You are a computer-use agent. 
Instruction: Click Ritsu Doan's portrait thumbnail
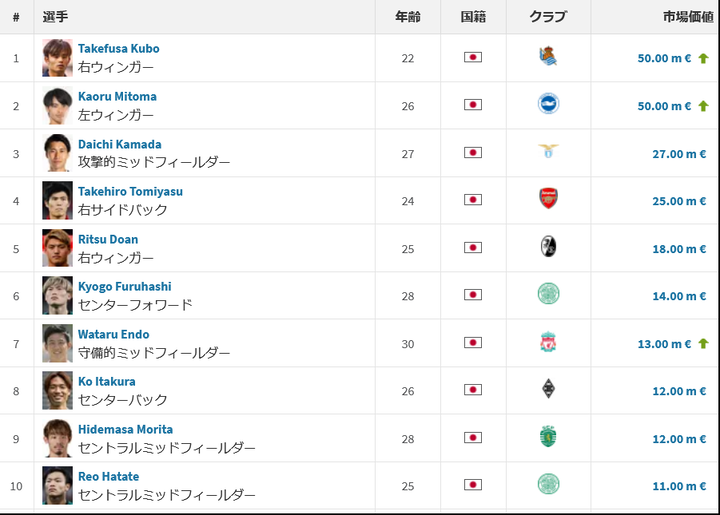(x=57, y=248)
